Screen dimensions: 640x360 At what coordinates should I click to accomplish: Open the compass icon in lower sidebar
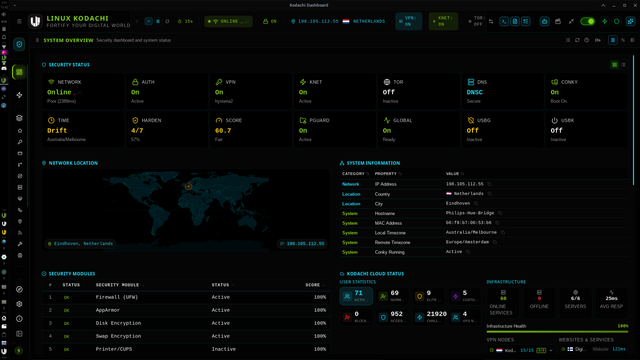tap(19, 289)
